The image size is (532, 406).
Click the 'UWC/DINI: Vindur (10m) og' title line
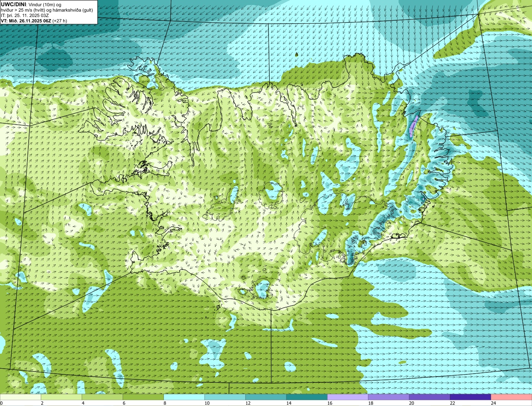[31, 4]
